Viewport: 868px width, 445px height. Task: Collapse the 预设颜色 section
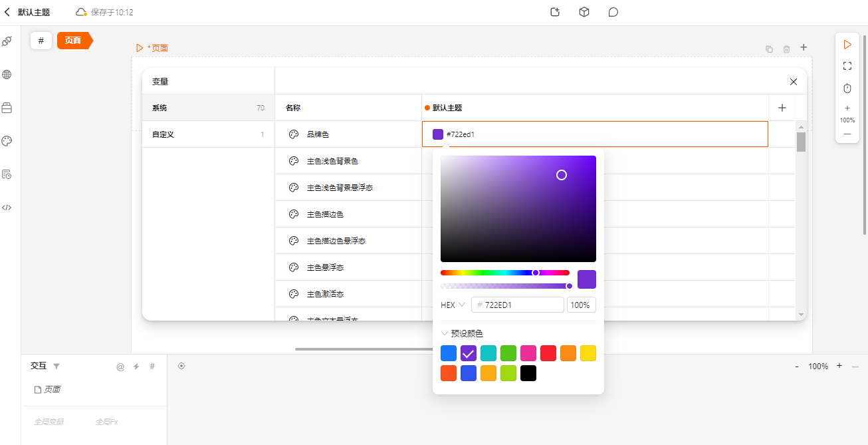tap(445, 333)
